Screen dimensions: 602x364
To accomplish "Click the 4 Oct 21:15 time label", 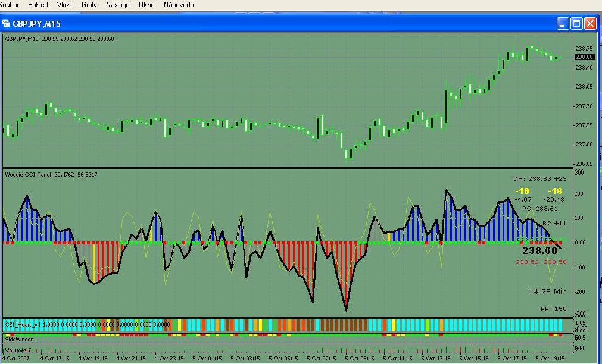I will coord(131,359).
